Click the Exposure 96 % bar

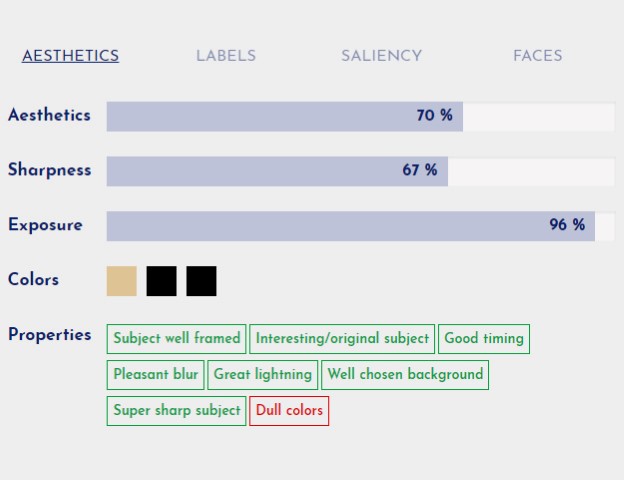pos(350,226)
